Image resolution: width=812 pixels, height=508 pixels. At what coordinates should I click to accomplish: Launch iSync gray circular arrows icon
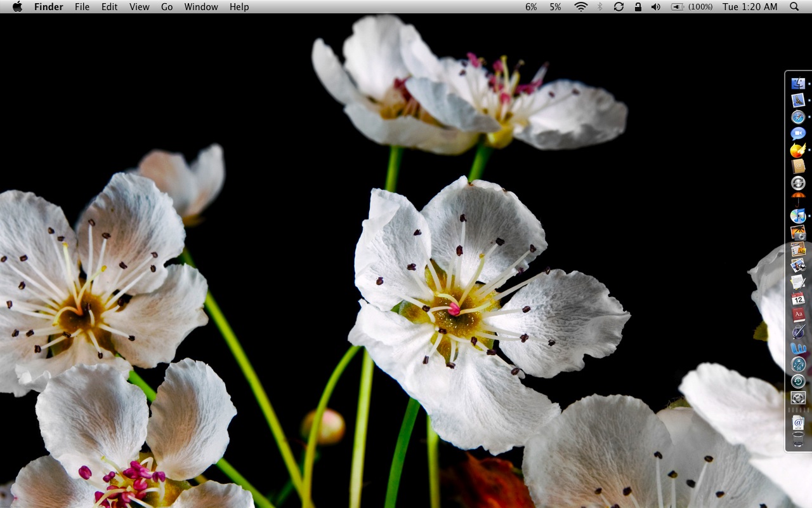coord(798,183)
